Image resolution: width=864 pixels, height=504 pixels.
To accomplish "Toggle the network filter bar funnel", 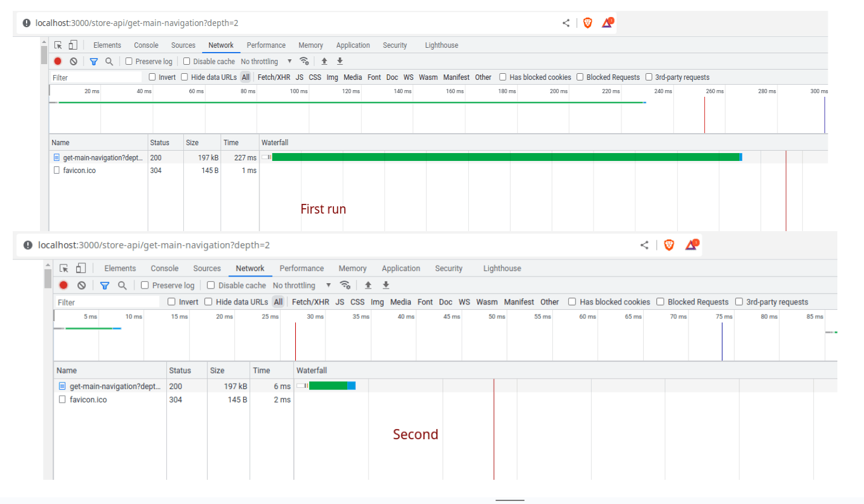I will tap(94, 61).
